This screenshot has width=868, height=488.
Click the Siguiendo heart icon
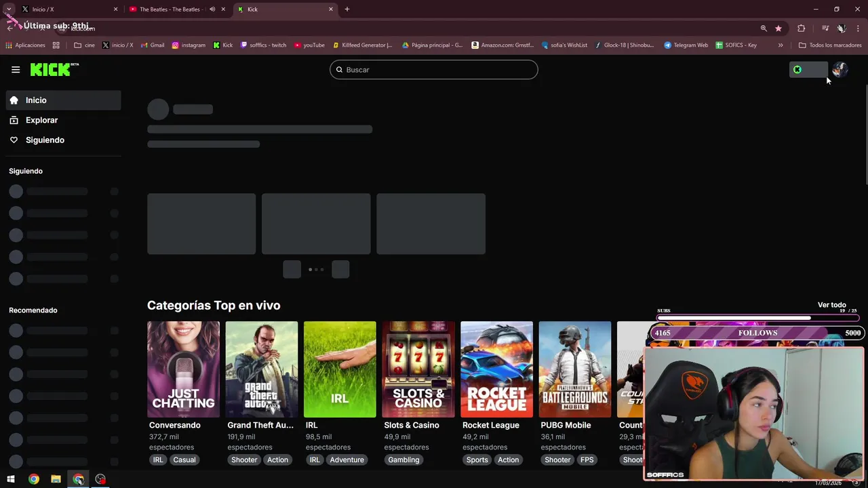(x=14, y=140)
